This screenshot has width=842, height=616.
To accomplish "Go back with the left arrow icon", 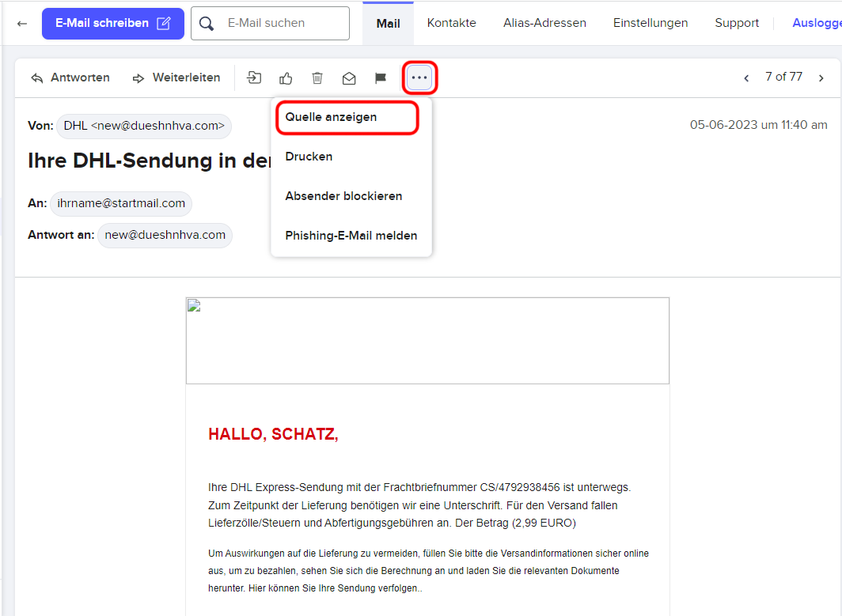I will coord(22,23).
